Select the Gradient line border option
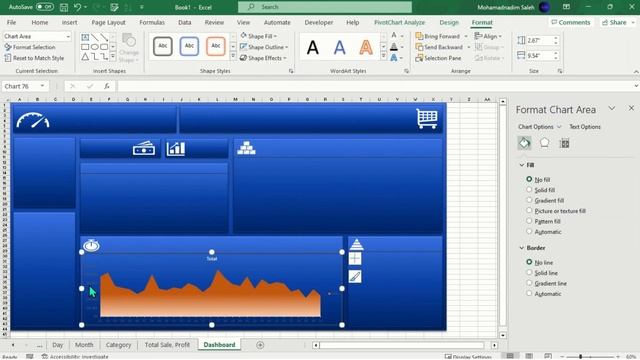The height and width of the screenshot is (360, 640). pyautogui.click(x=529, y=283)
